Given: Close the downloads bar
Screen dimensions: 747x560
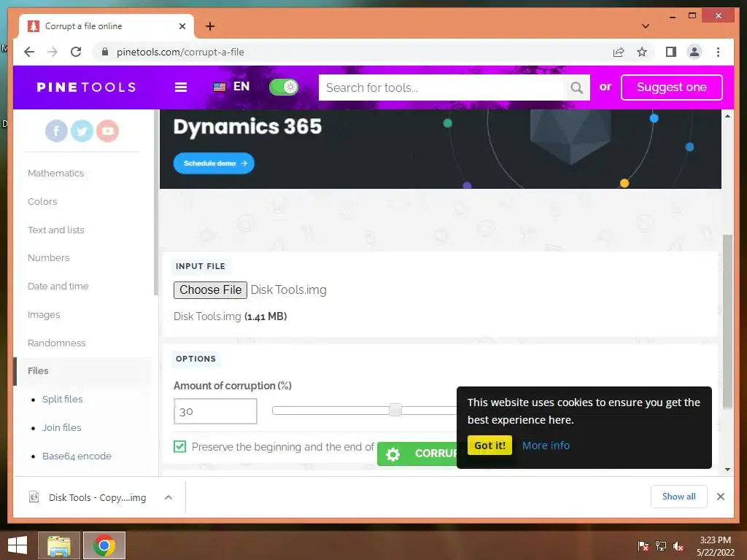Looking at the screenshot, I should point(720,497).
